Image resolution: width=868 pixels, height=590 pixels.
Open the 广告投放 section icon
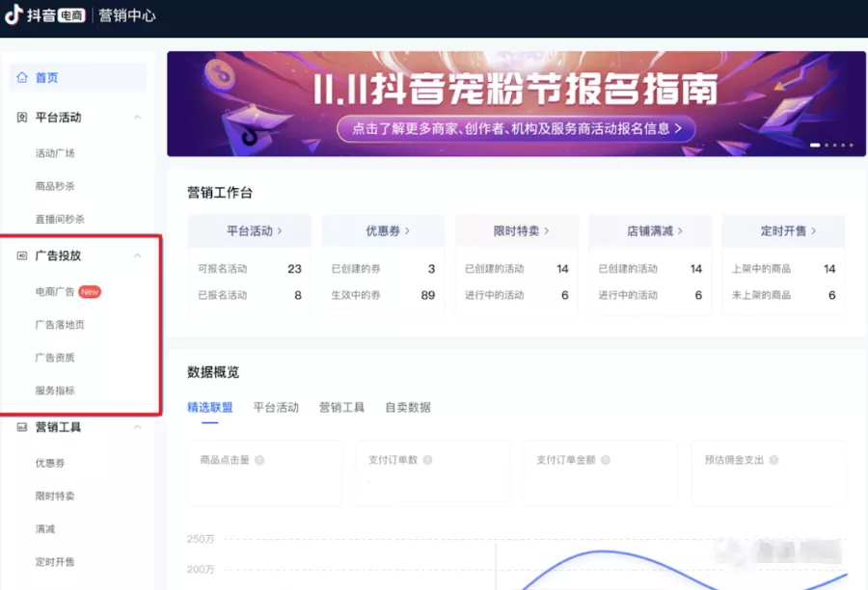click(x=20, y=256)
